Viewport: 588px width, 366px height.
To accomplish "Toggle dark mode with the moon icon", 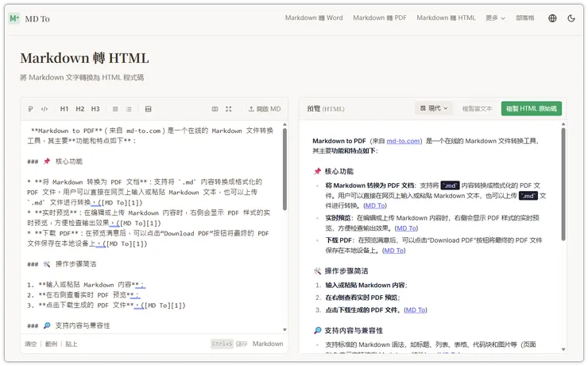I will pyautogui.click(x=571, y=18).
